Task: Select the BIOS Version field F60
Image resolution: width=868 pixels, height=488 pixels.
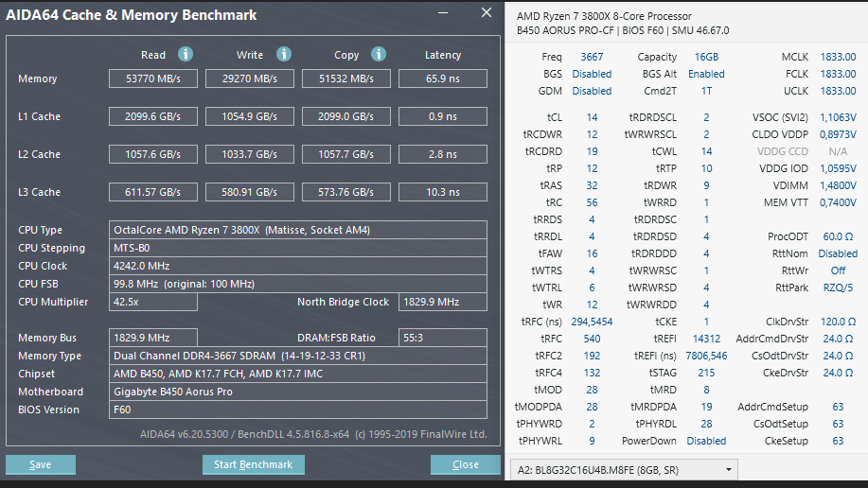Action: tap(298, 410)
